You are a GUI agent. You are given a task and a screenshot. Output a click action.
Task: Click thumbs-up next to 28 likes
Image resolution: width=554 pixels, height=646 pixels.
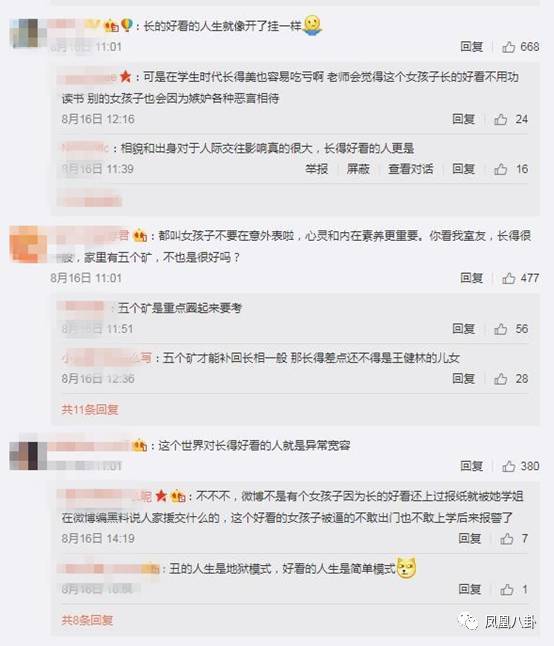click(500, 379)
